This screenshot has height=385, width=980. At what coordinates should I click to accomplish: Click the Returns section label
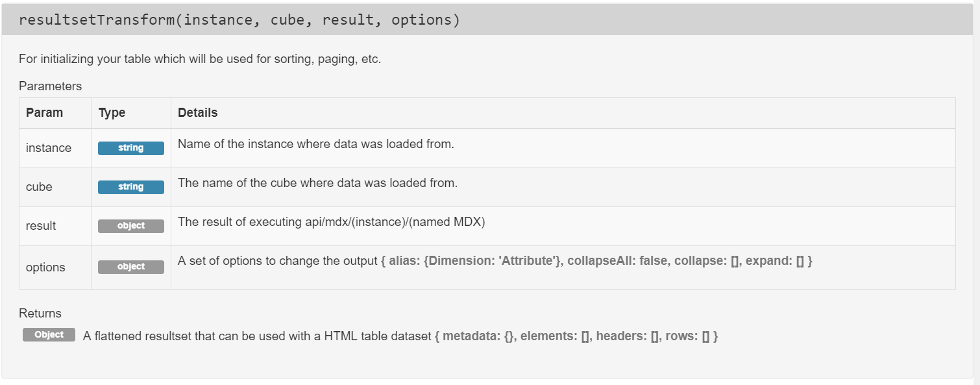(40, 314)
